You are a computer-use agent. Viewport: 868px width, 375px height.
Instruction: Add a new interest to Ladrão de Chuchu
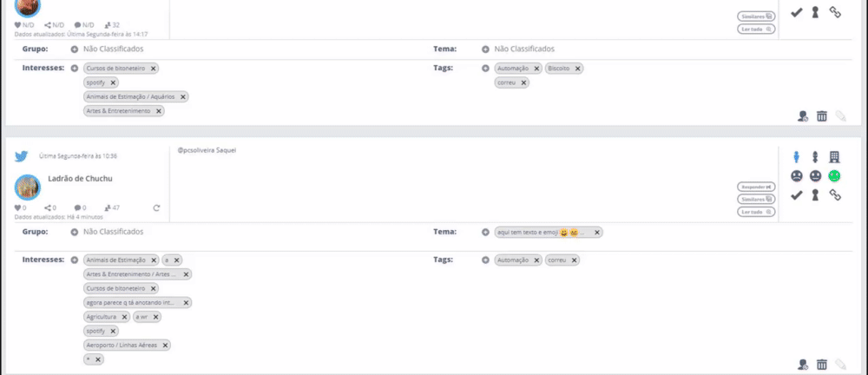pyautogui.click(x=75, y=260)
